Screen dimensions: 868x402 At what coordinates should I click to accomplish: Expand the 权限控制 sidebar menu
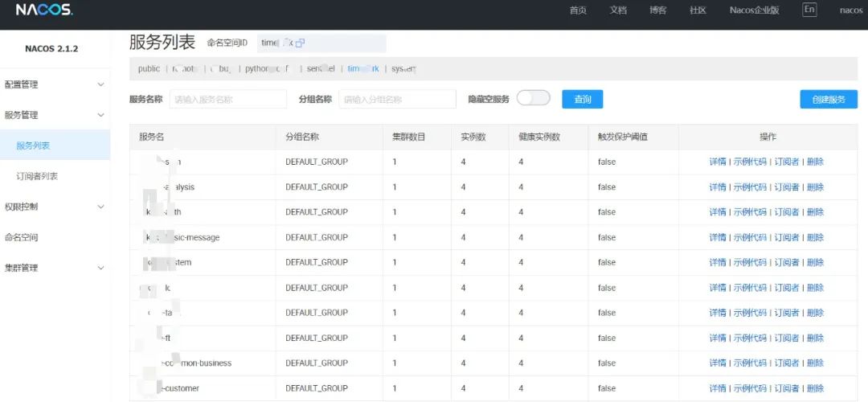(55, 207)
